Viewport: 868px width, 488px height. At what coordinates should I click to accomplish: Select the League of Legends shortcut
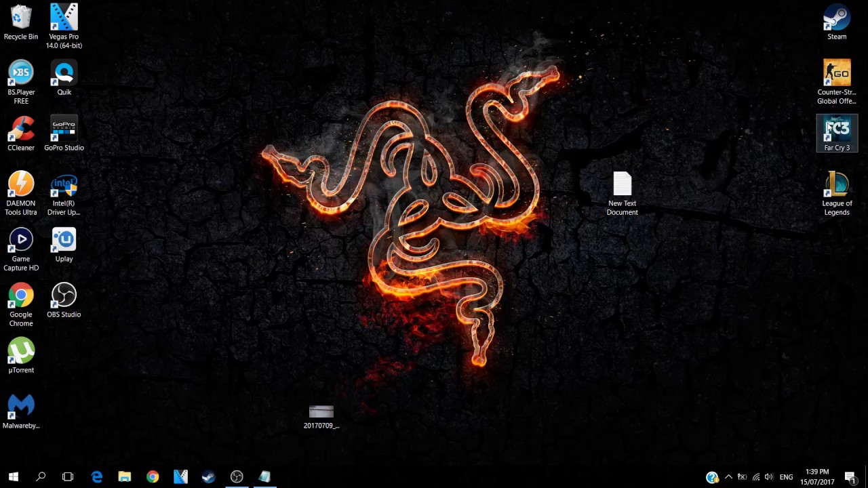[x=837, y=193]
